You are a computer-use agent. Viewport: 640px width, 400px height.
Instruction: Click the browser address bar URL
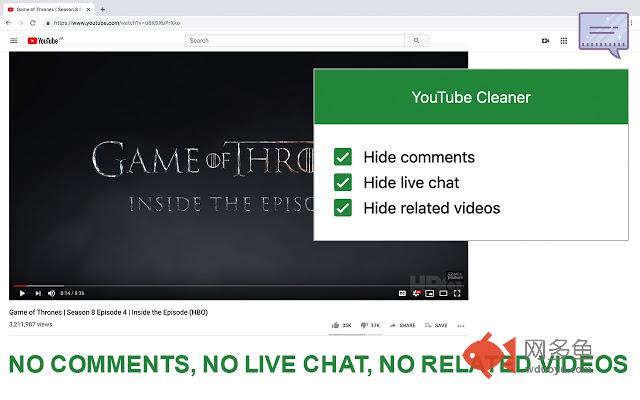pos(117,23)
